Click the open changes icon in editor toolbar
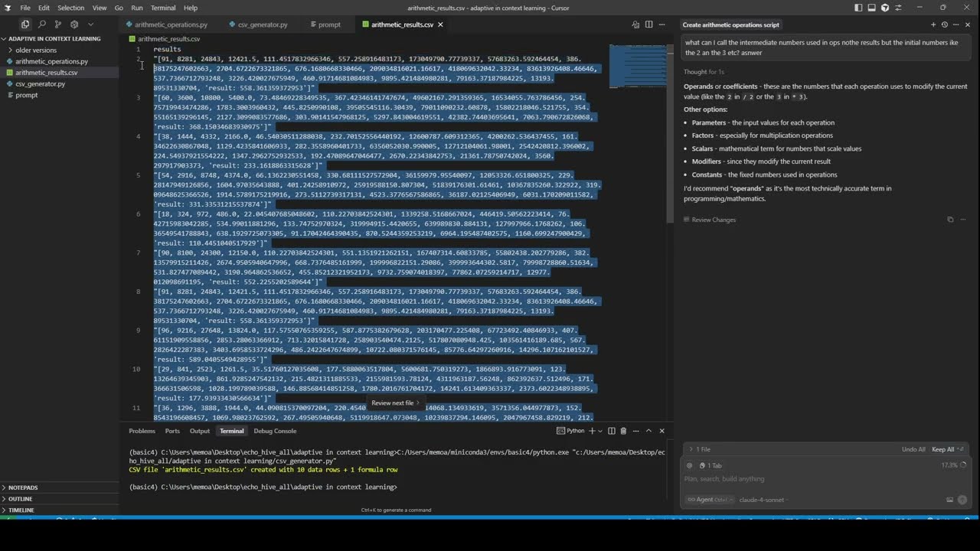The image size is (980, 551). (x=635, y=24)
